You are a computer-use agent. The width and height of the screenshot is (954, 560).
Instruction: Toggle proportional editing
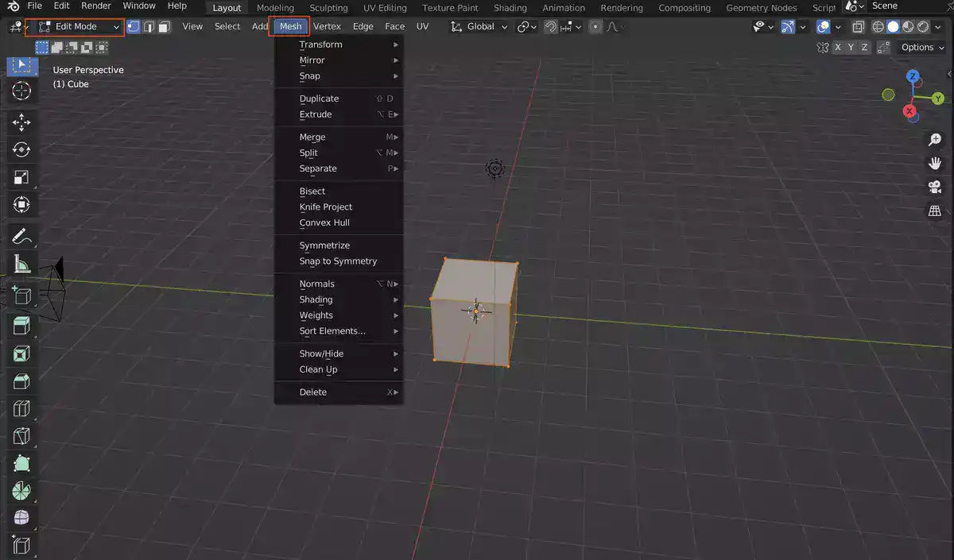[595, 26]
